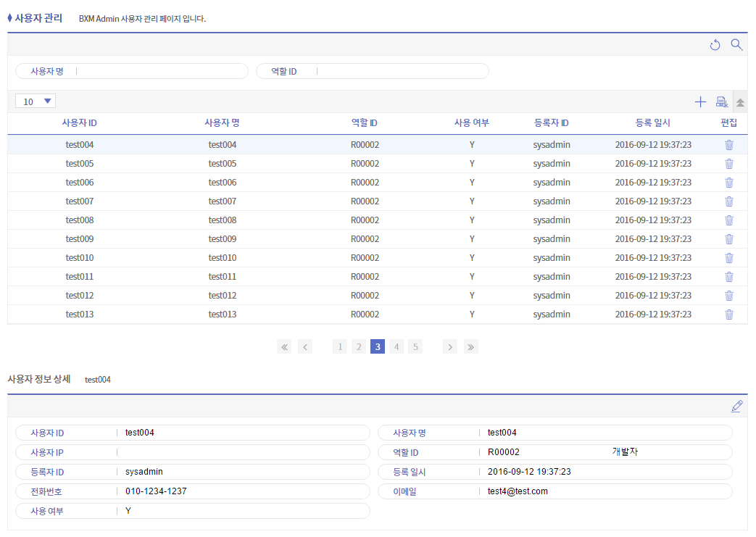Viewport: 756px width, 537px height.
Task: Click the detail 등록자 ID field sysadmin
Action: pos(193,472)
